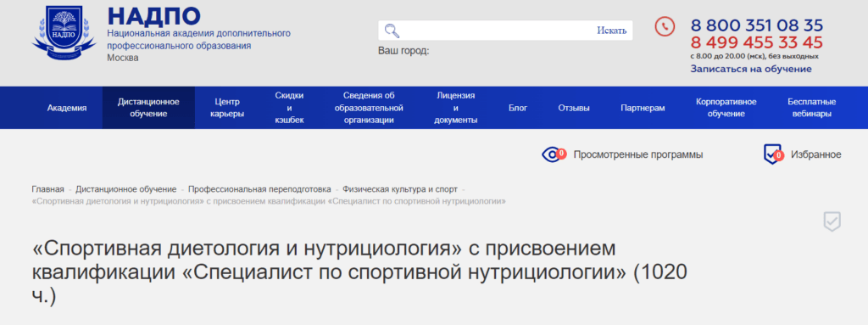Viewport: 868px width, 325px height.
Task: Open the Партнерам menu item
Action: 643,108
